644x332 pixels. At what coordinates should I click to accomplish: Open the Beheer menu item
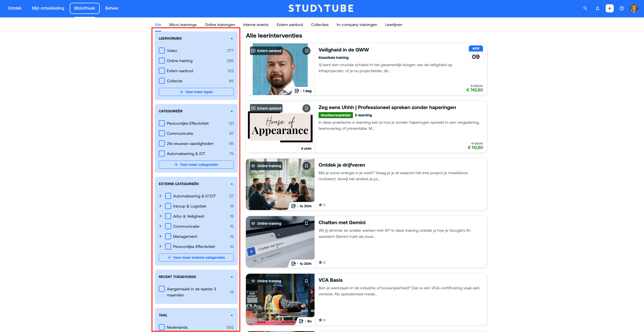[x=112, y=8]
